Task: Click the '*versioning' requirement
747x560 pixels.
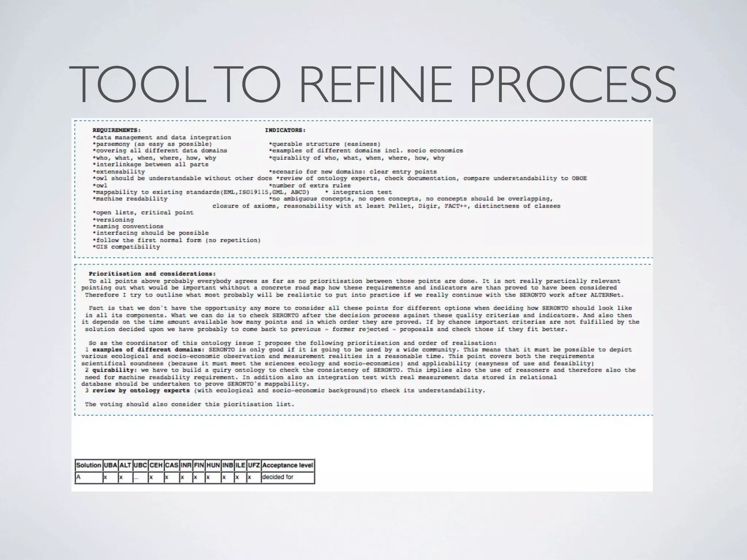Action: point(113,219)
